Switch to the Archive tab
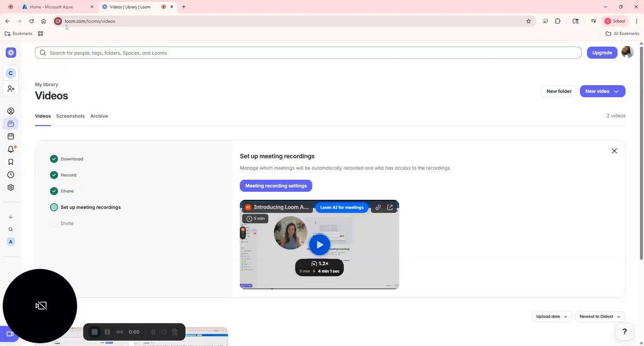Screen dimensions: 644x346 coord(99,116)
